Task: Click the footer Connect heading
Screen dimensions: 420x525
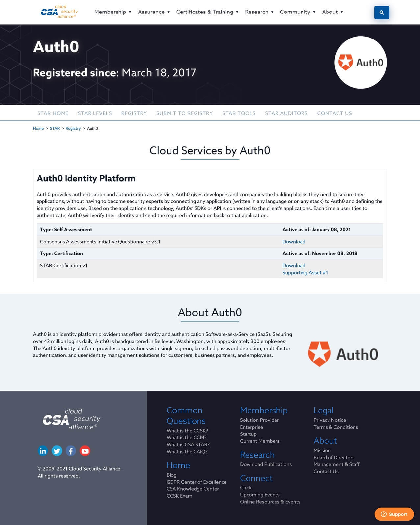Action: click(256, 478)
